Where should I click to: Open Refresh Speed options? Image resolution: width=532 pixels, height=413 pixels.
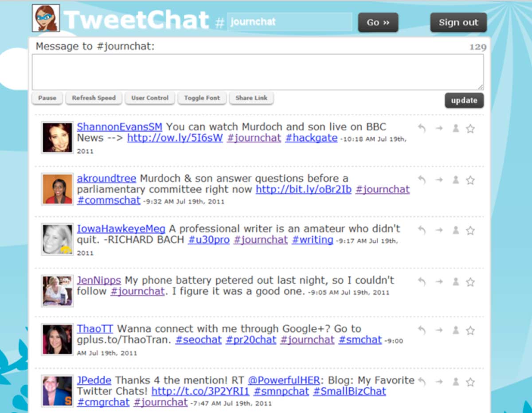[x=94, y=98]
